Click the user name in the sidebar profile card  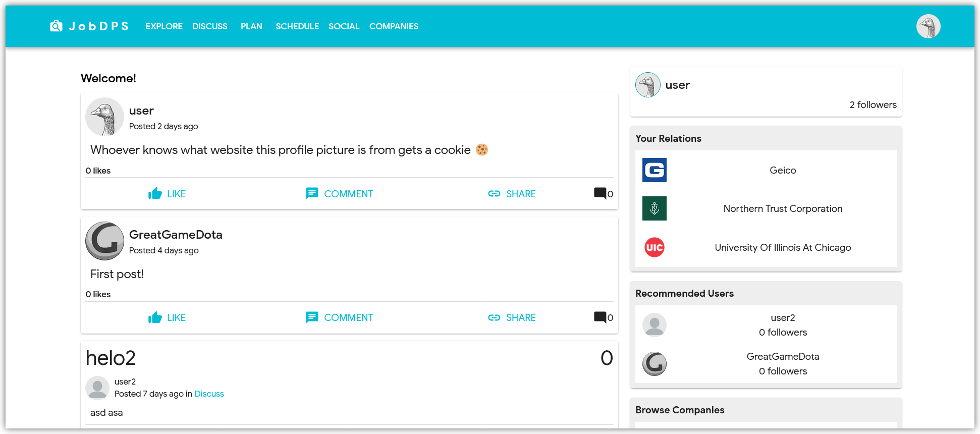coord(677,85)
